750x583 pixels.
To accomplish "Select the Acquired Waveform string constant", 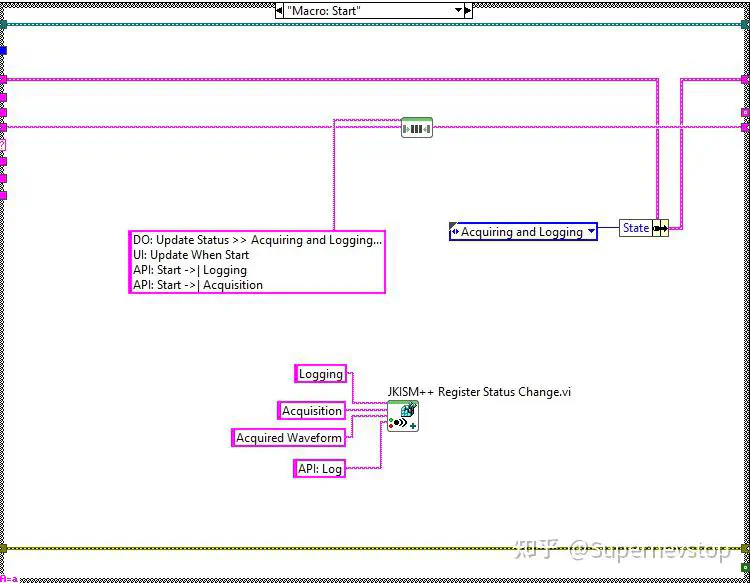I will pyautogui.click(x=288, y=438).
